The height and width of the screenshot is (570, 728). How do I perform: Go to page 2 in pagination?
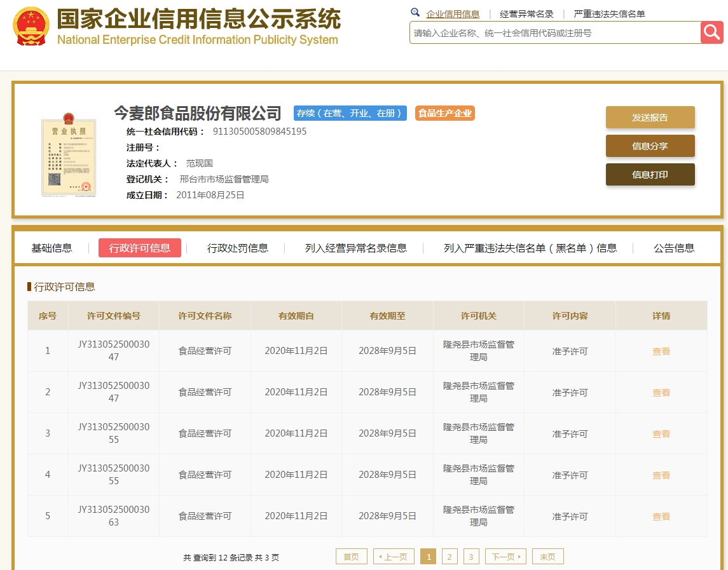pos(450,557)
